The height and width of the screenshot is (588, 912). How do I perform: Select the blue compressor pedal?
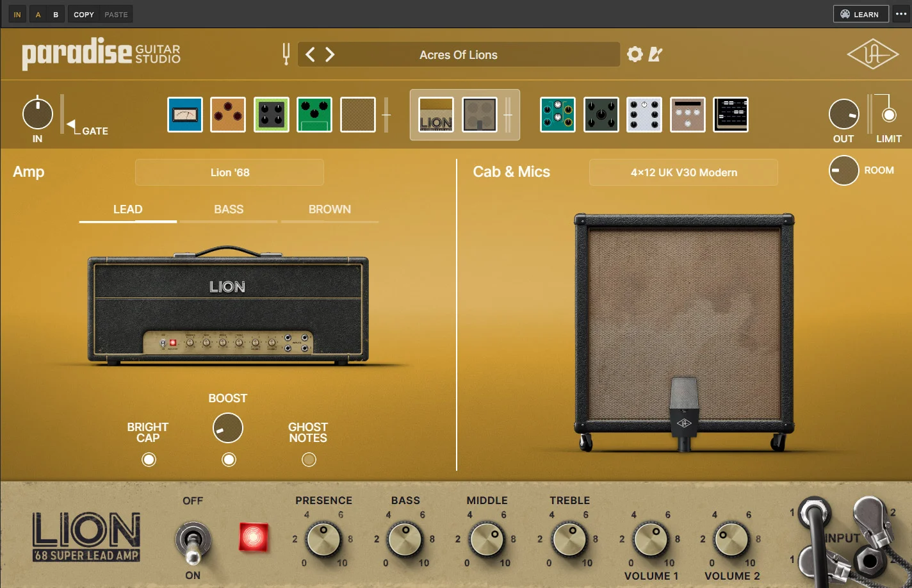(x=185, y=115)
